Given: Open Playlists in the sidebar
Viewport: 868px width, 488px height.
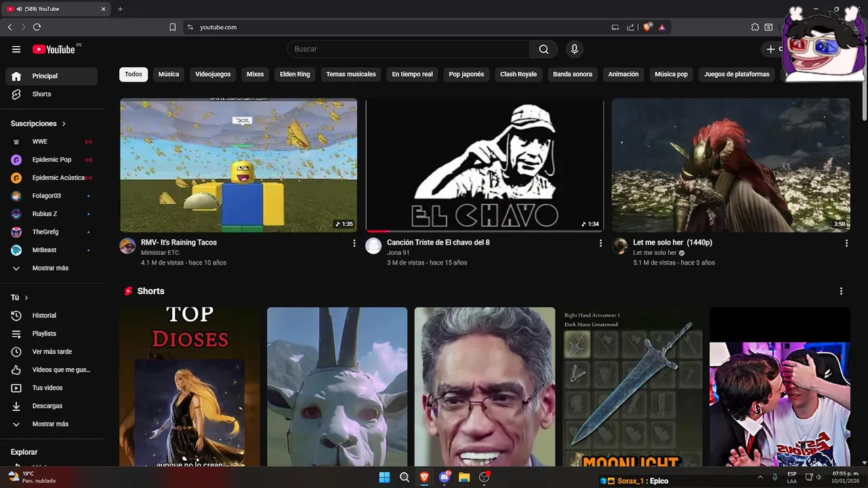Looking at the screenshot, I should [51, 333].
